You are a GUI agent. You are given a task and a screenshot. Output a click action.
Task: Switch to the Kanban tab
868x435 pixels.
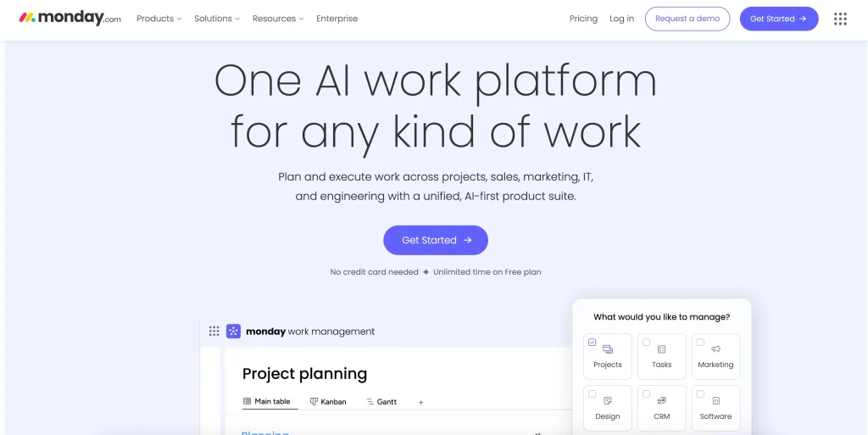click(x=328, y=402)
